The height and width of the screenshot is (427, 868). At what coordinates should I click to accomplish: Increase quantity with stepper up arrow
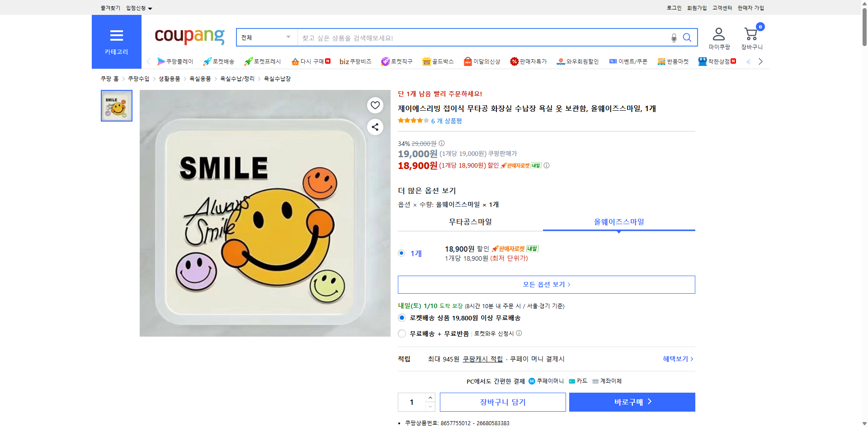[430, 397]
